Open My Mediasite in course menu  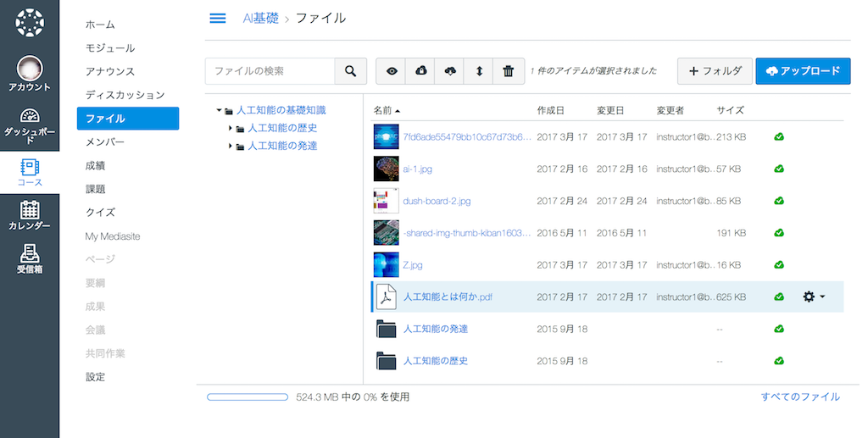click(113, 236)
